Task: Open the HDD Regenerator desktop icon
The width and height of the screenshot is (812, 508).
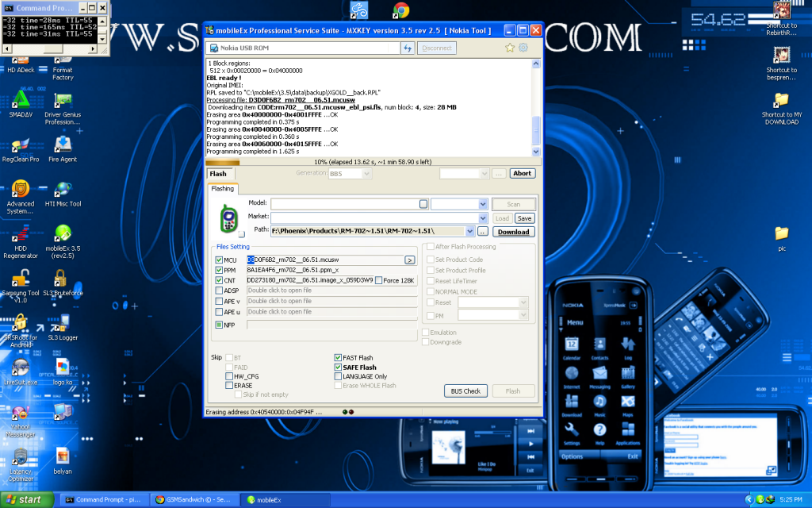Action: pyautogui.click(x=20, y=237)
